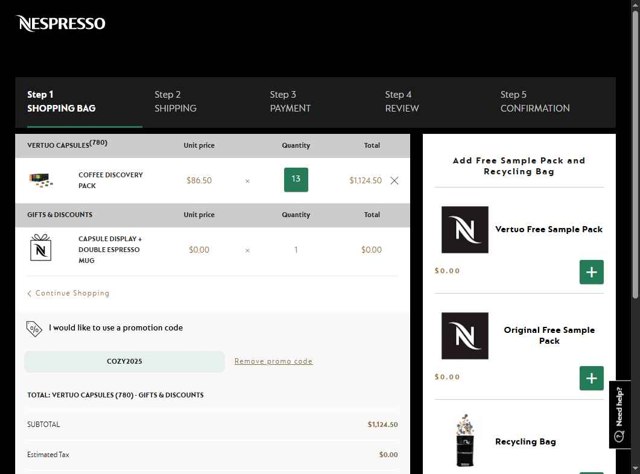640x474 pixels.
Task: Go to Step 2 Shipping
Action: pos(176,101)
